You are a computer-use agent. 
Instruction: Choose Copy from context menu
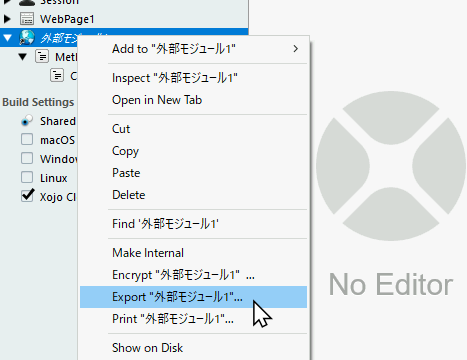point(193,151)
